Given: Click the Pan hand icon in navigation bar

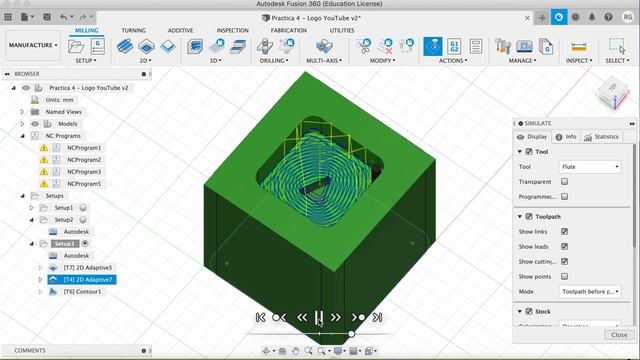Looking at the screenshot, I should click(295, 351).
